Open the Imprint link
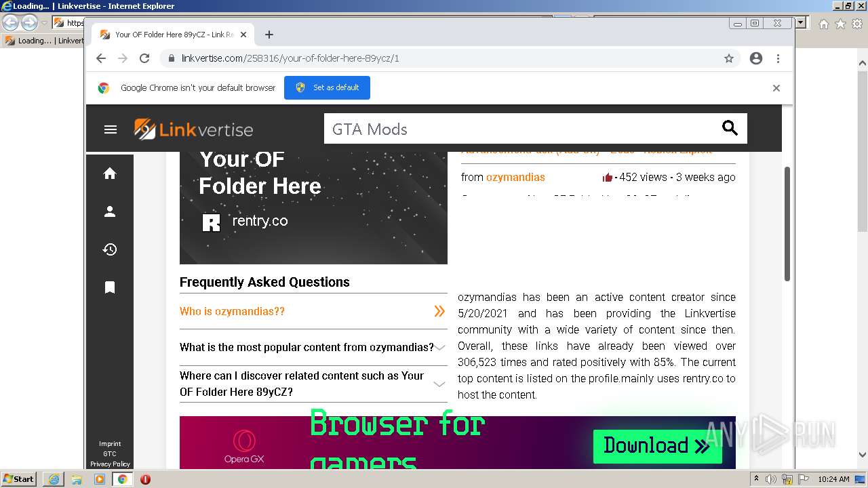This screenshot has height=488, width=868. (x=110, y=444)
